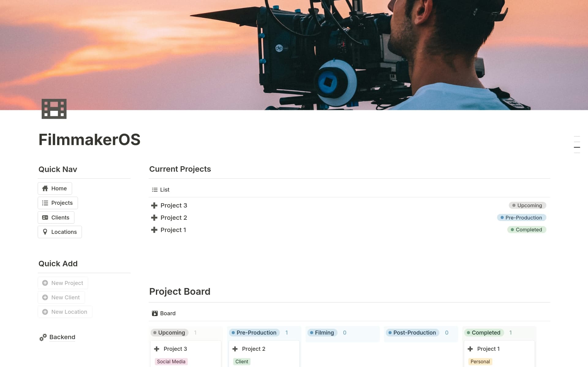Open Project 3 via its plus icon
This screenshot has height=367, width=588.
pyautogui.click(x=154, y=205)
